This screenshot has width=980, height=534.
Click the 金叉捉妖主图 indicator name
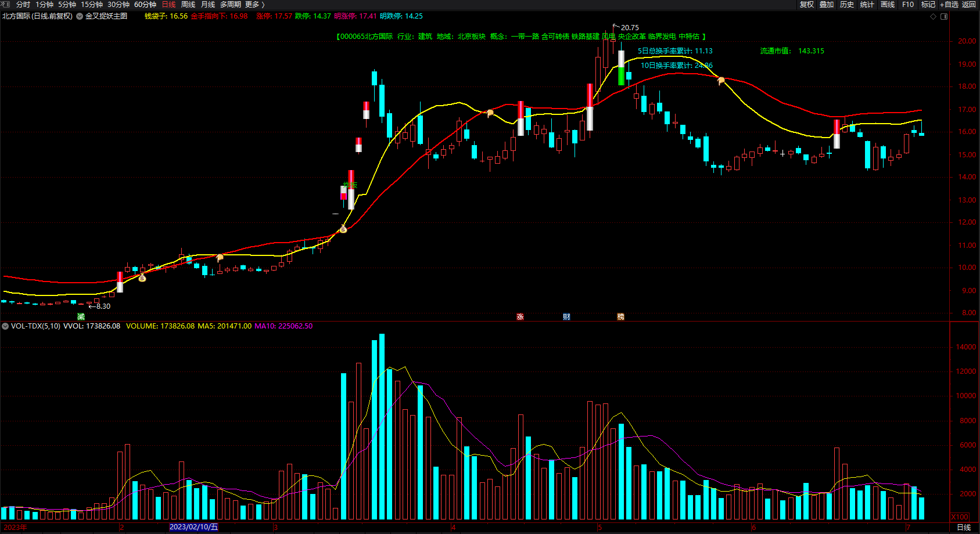pos(106,16)
